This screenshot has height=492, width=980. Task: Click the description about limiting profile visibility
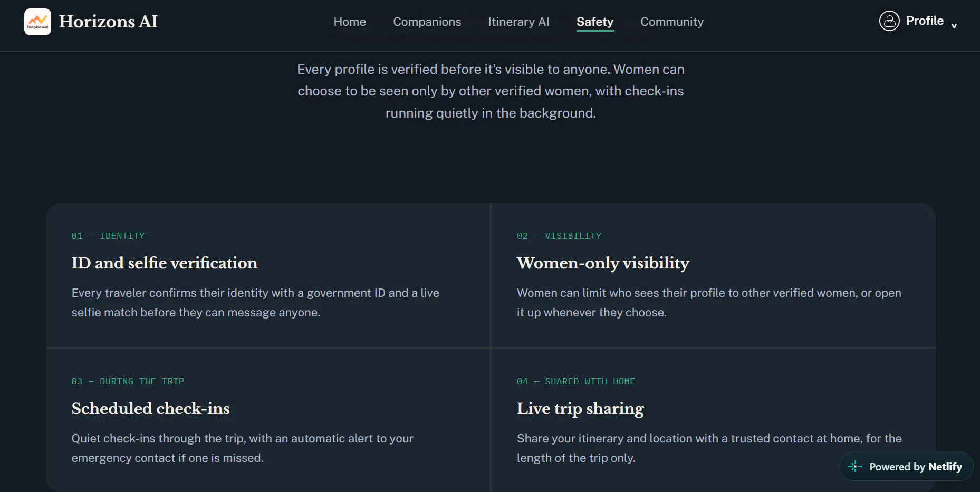tap(709, 303)
